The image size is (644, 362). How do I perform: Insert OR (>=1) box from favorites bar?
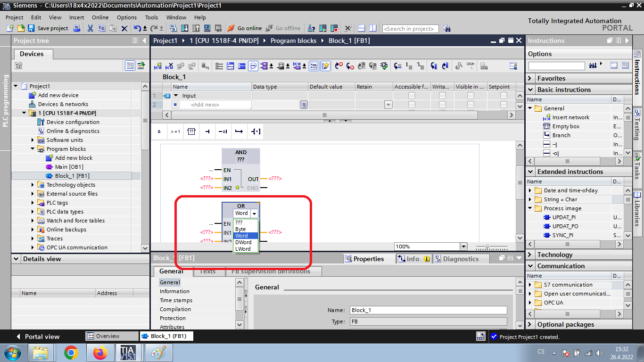175,132
